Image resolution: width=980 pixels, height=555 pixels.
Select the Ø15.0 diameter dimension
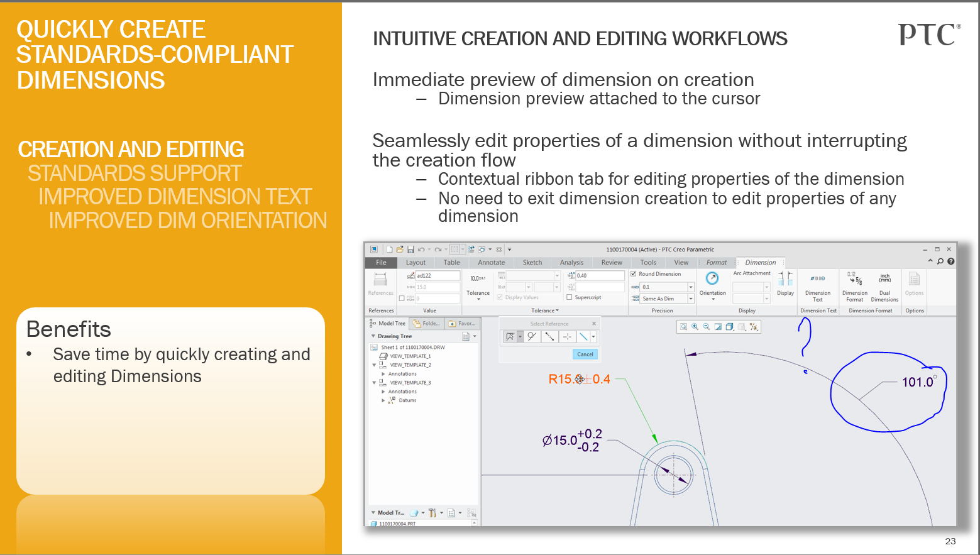click(x=571, y=440)
